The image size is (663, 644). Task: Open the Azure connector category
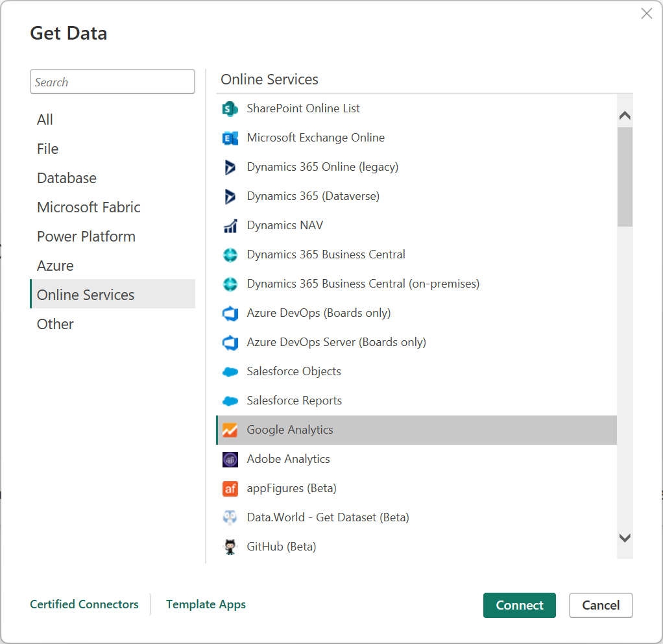point(55,266)
